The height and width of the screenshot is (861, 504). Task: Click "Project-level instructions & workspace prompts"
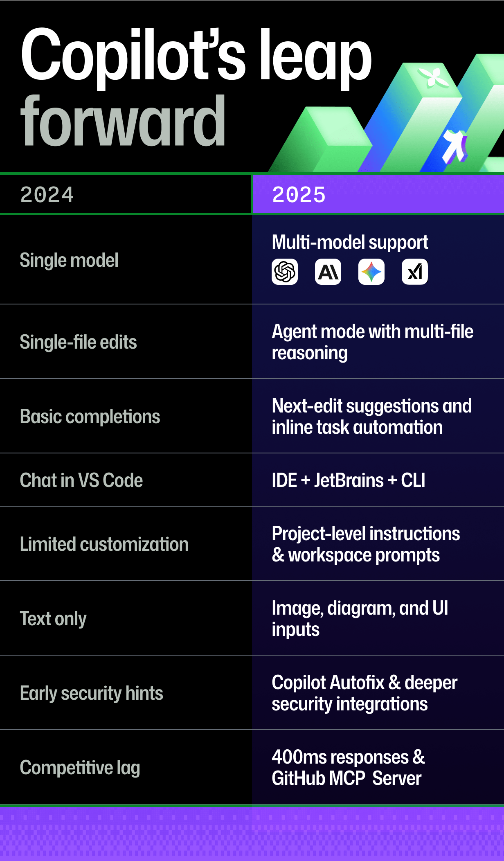(366, 544)
